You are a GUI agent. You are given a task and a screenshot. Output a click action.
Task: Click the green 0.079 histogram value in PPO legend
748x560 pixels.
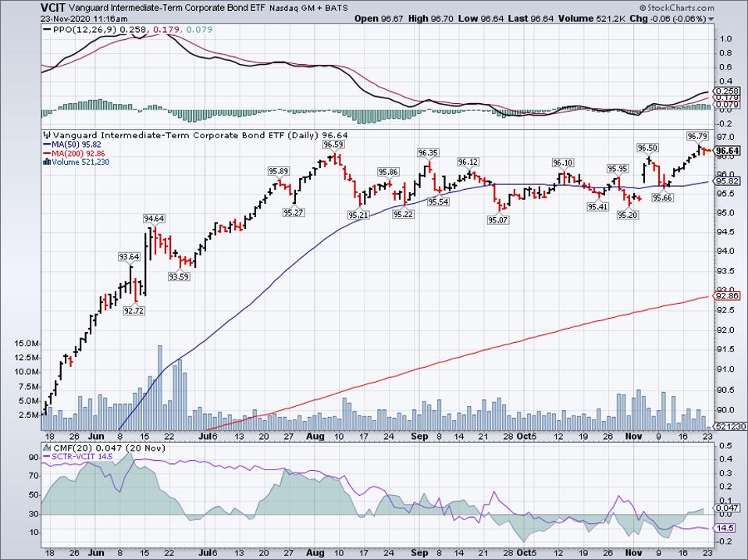click(199, 30)
